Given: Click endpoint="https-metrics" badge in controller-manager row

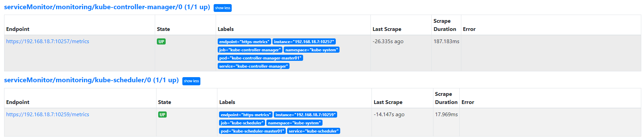Looking at the screenshot, I should click(244, 41).
